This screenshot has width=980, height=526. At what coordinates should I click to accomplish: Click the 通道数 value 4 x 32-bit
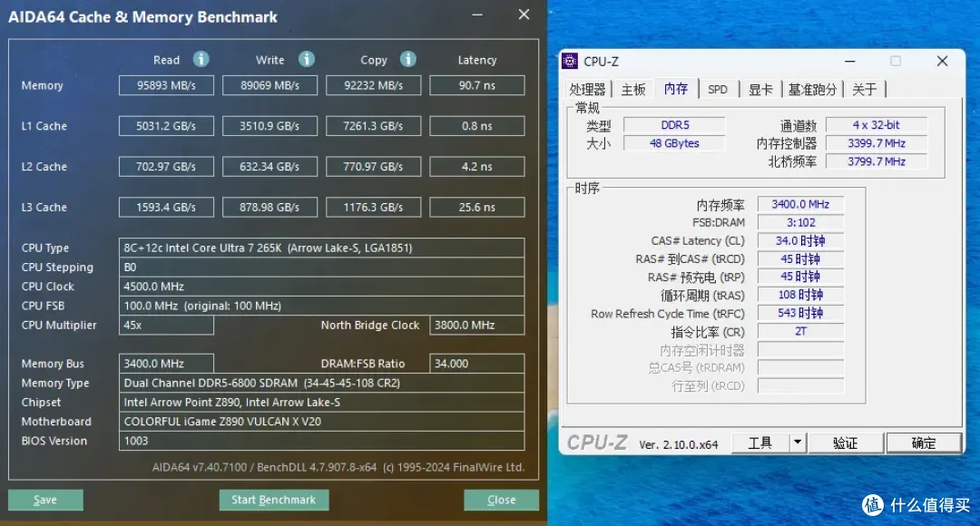pyautogui.click(x=877, y=125)
